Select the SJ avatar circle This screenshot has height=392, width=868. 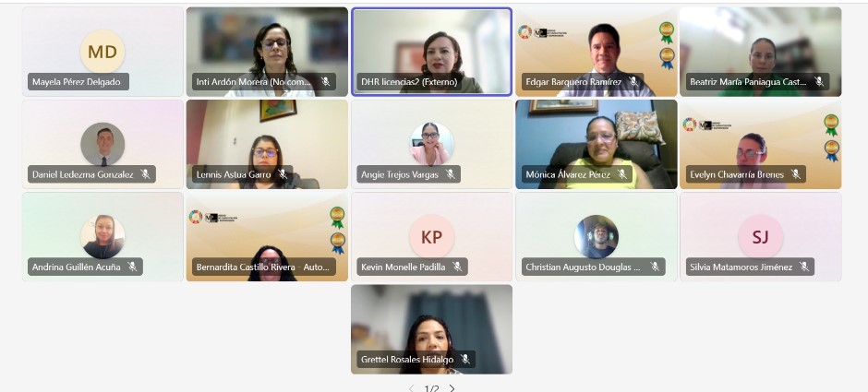point(760,237)
